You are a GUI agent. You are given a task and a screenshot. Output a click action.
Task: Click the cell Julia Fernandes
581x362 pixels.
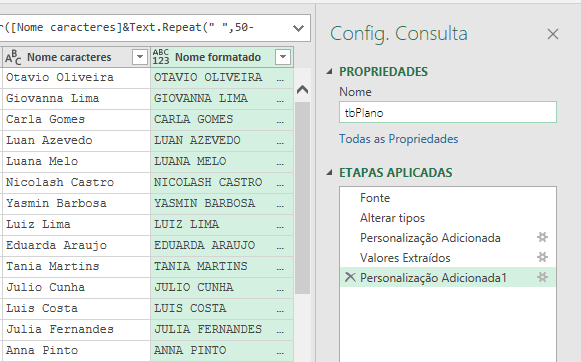tap(76, 329)
